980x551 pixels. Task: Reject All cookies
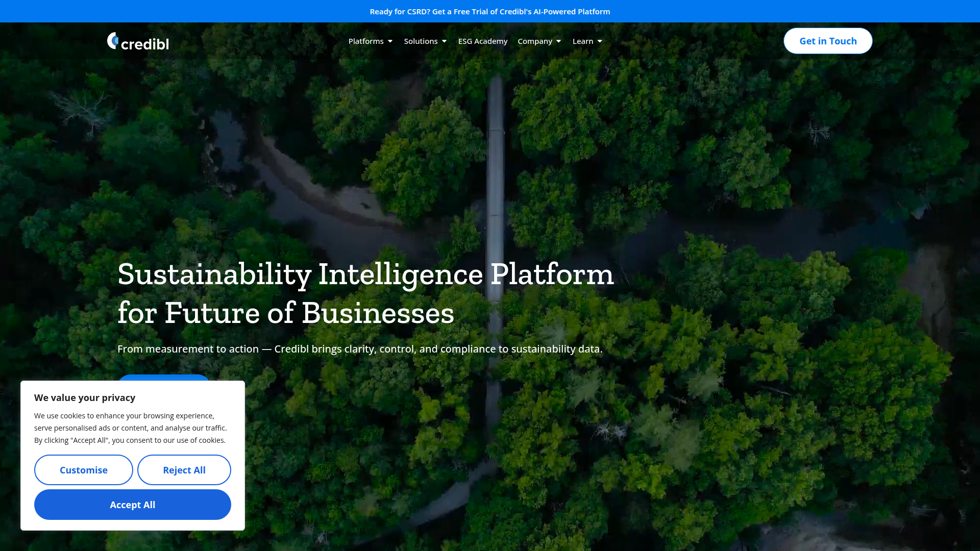click(x=184, y=469)
